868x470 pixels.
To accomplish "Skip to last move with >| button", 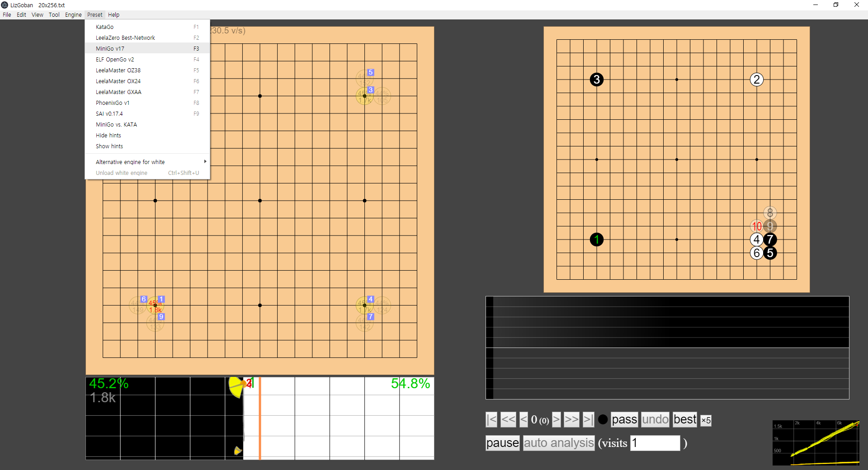I will click(588, 420).
